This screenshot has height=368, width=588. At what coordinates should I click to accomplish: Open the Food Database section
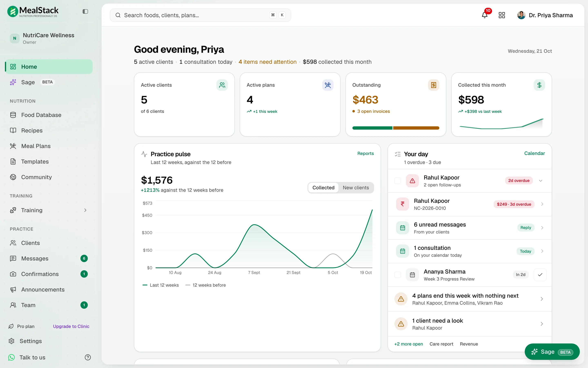click(x=49, y=115)
